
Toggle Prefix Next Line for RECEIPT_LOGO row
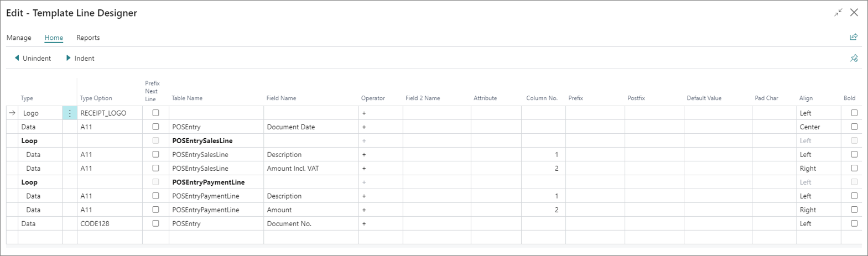(x=155, y=113)
